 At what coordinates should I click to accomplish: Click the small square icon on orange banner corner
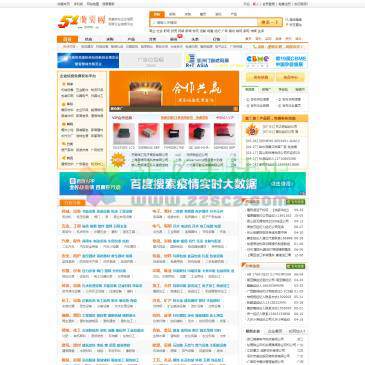pos(235,109)
